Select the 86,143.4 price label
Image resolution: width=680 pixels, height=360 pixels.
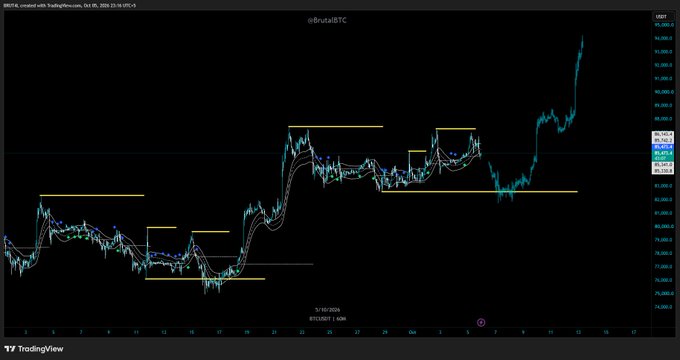pyautogui.click(x=663, y=134)
